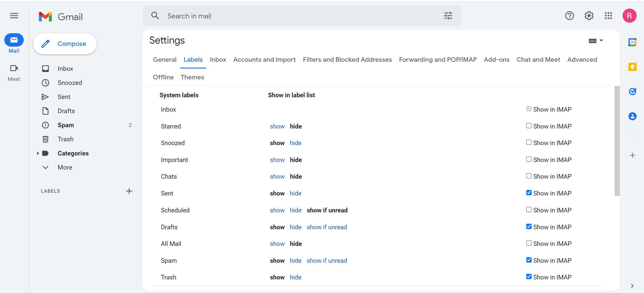Create new label with plus icon
The image size is (644, 293).
click(x=129, y=191)
